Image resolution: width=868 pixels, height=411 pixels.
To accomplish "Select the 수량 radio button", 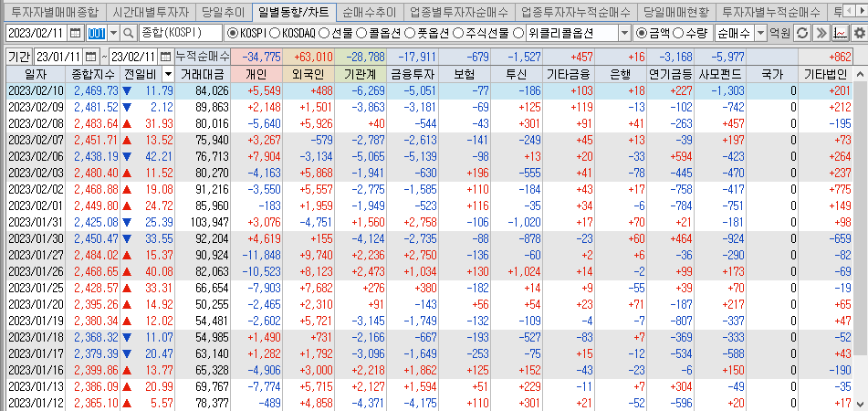I will [677, 34].
